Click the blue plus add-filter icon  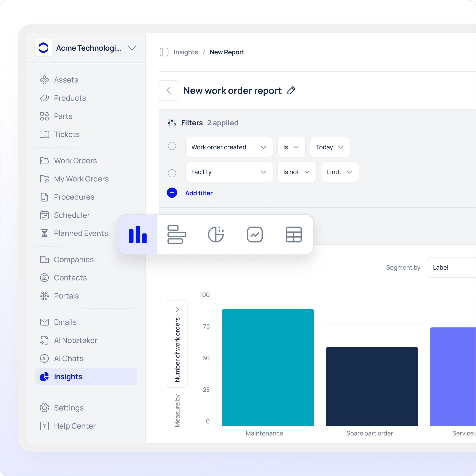172,193
